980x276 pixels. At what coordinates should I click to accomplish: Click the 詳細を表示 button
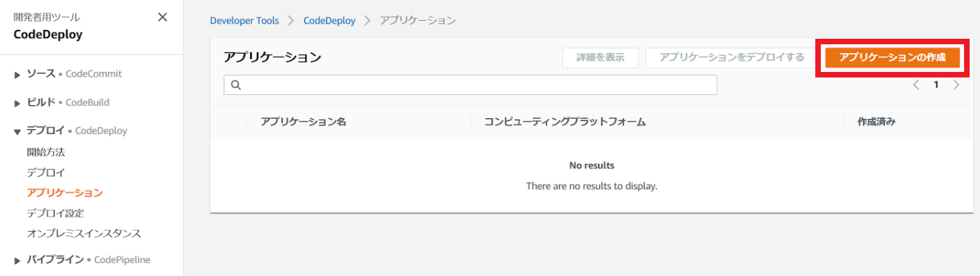point(600,57)
